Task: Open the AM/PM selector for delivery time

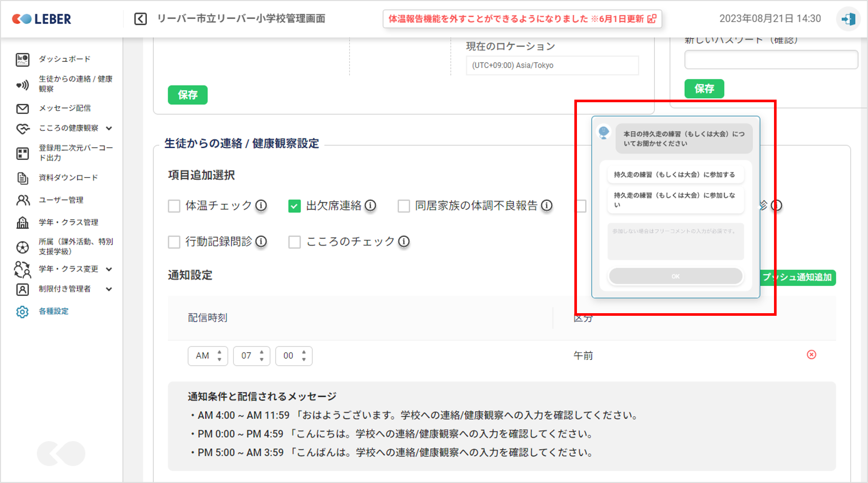Action: [x=207, y=356]
